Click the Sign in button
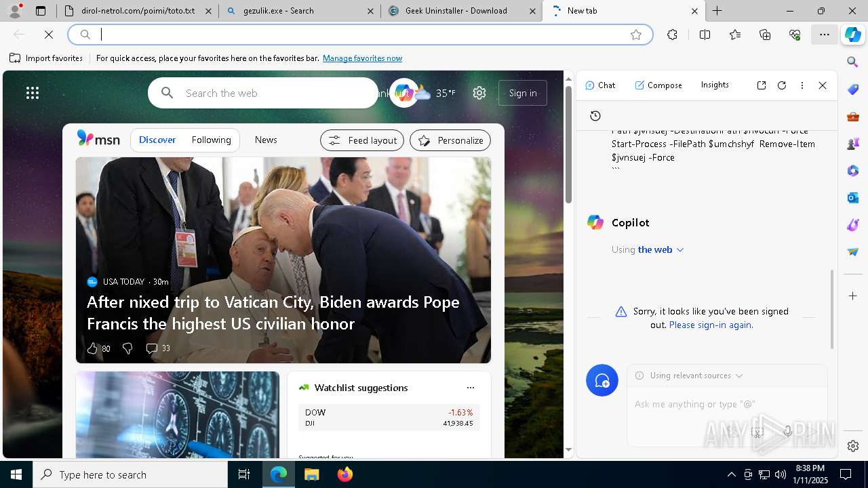Image resolution: width=868 pixels, height=488 pixels. pos(523,93)
